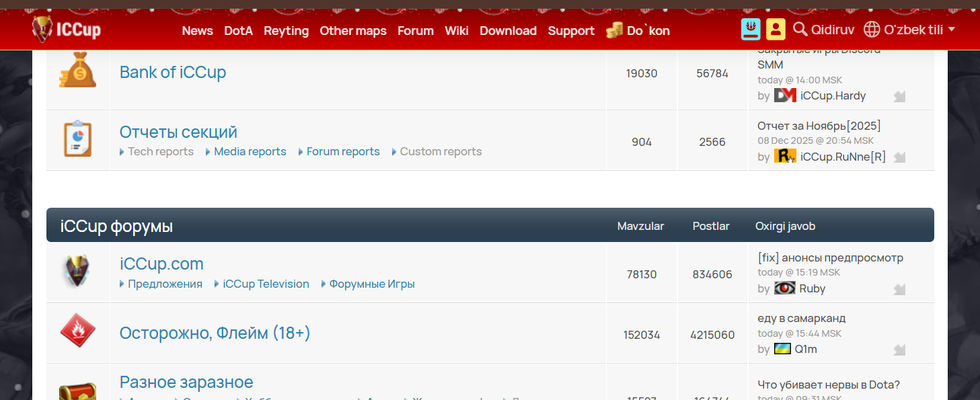Click the Postlar column header

[711, 226]
